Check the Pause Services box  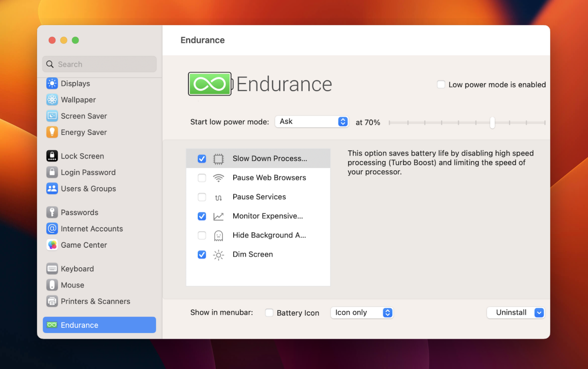202,197
